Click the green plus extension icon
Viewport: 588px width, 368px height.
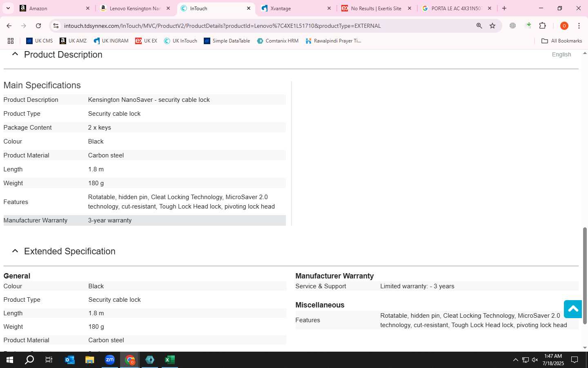click(x=528, y=25)
